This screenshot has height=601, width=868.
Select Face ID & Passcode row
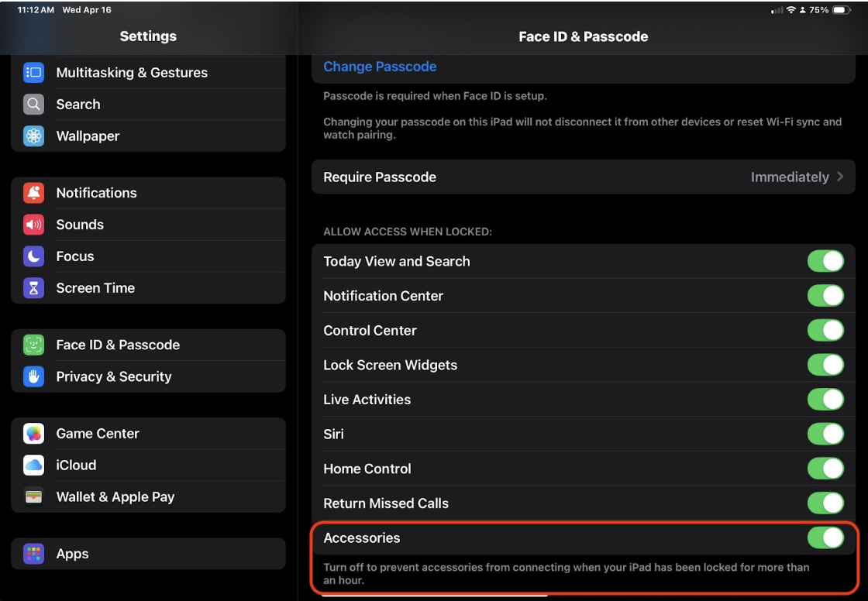[x=148, y=345]
